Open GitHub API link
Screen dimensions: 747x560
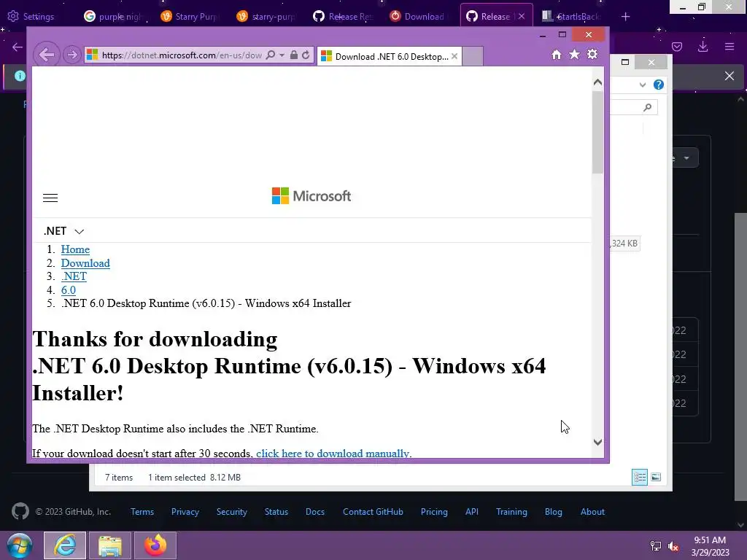(472, 512)
